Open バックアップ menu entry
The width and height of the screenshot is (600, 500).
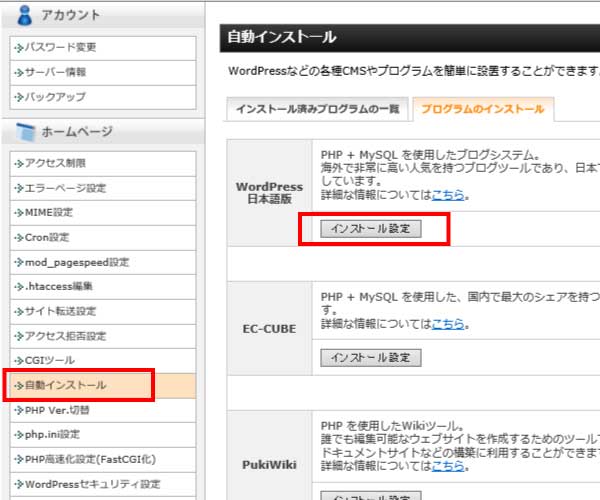[103, 97]
